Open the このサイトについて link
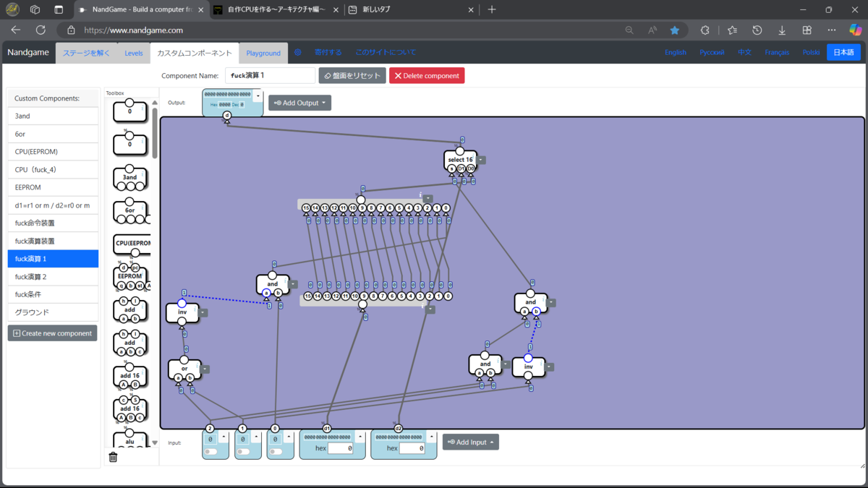 tap(386, 53)
